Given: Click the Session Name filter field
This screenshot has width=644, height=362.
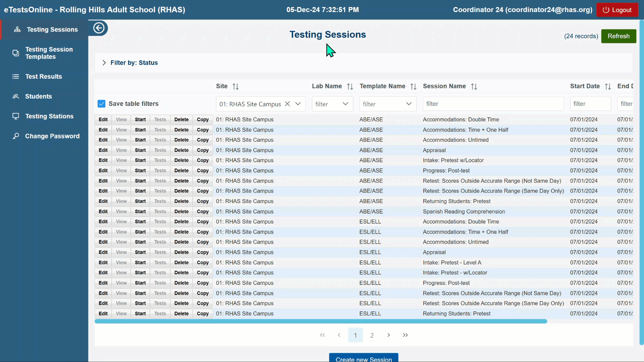Looking at the screenshot, I should pyautogui.click(x=493, y=104).
